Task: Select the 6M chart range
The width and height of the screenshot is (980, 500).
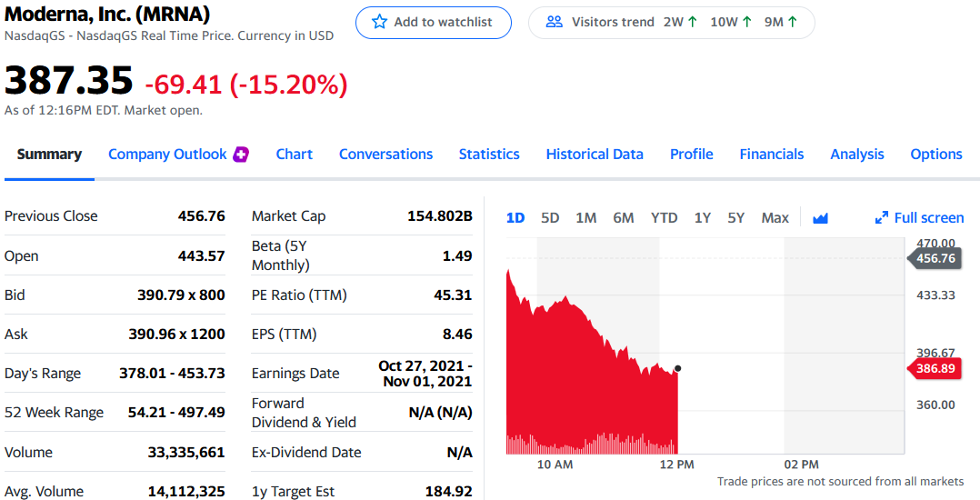Action: [x=623, y=217]
